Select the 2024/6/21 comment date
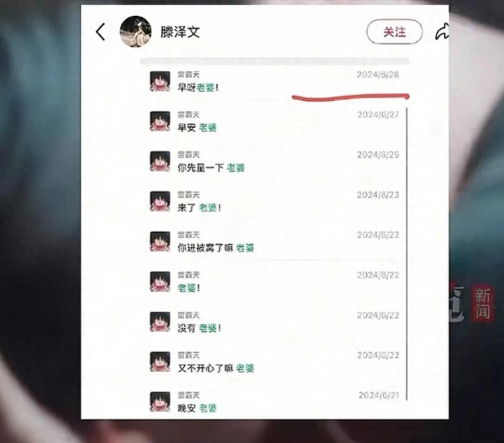 [x=379, y=395]
